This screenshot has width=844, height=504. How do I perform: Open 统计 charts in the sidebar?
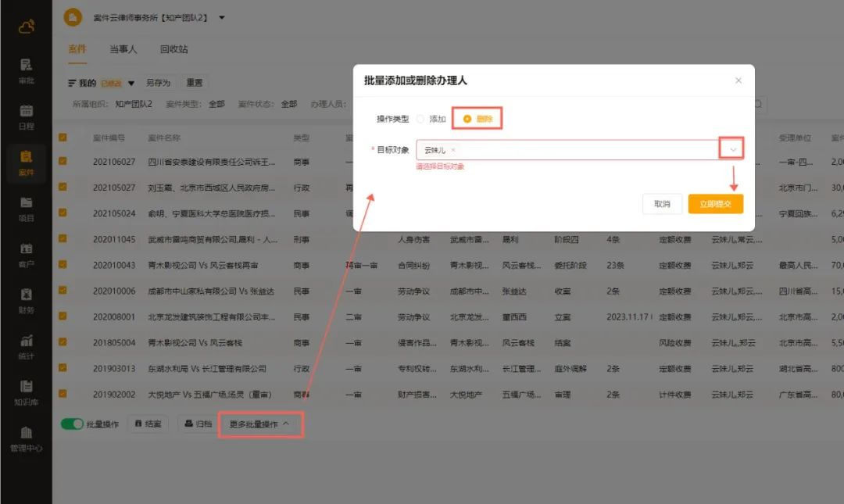(x=26, y=346)
